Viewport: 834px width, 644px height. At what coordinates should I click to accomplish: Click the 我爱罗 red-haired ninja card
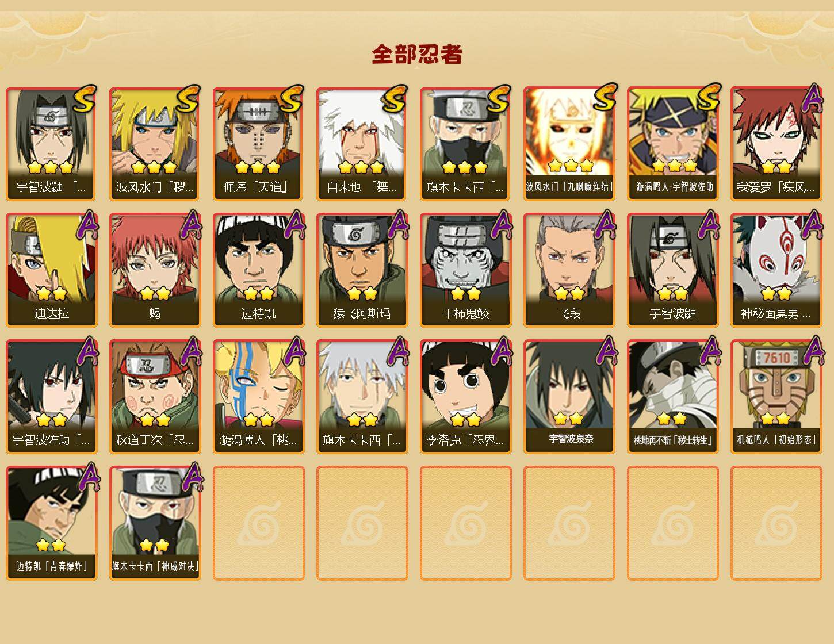776,144
